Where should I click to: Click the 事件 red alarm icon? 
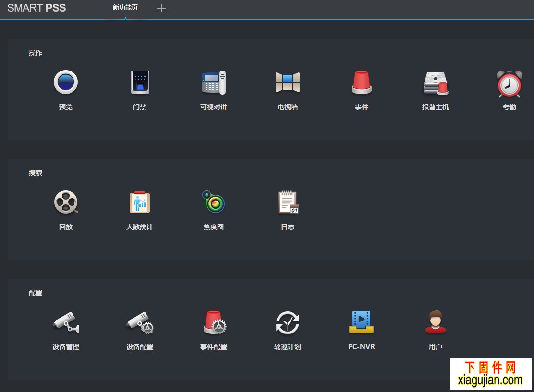point(361,82)
